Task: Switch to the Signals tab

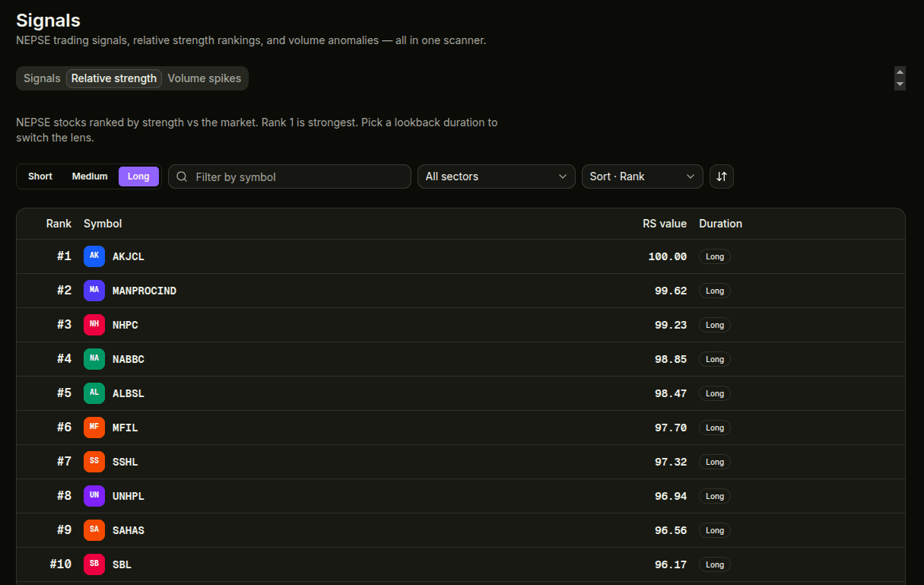Action: [x=42, y=78]
